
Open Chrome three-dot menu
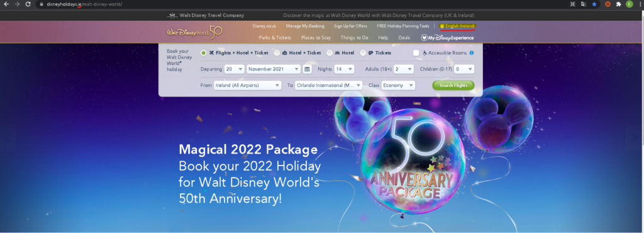pyautogui.click(x=640, y=4)
